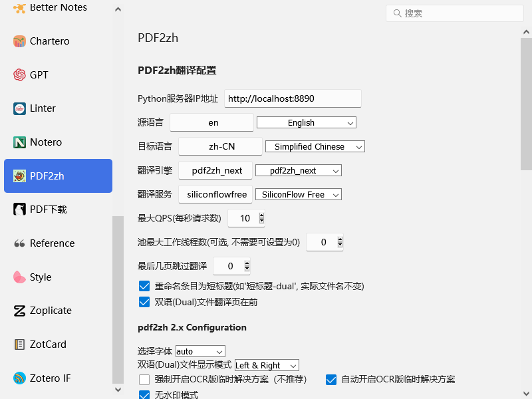Image resolution: width=532 pixels, height=399 pixels.
Task: Click the GPT logo icon
Action: click(x=19, y=74)
